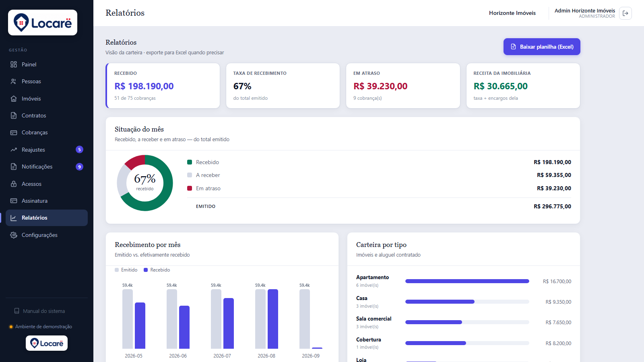The width and height of the screenshot is (644, 362).
Task: Click the Apartamento progress bar
Action: tap(467, 281)
